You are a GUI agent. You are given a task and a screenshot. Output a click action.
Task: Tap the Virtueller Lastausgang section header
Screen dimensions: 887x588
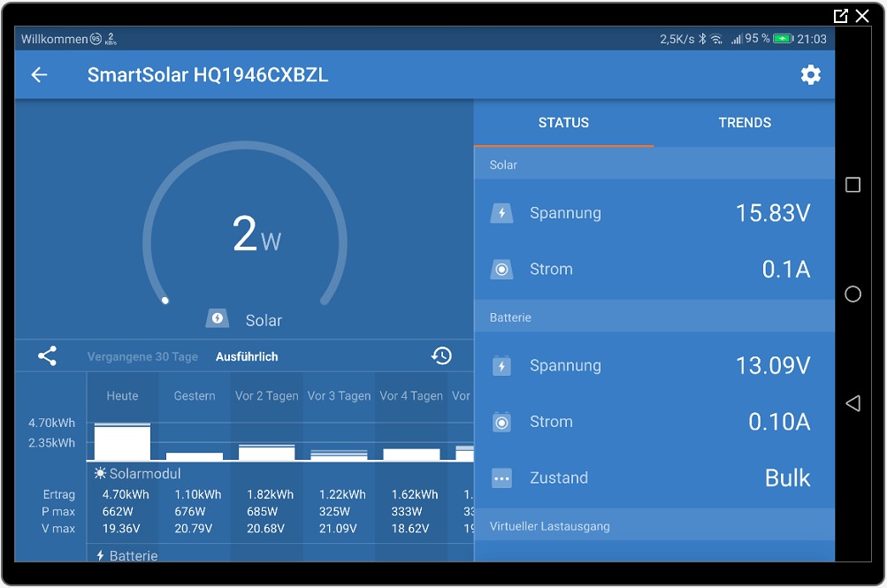pyautogui.click(x=654, y=526)
